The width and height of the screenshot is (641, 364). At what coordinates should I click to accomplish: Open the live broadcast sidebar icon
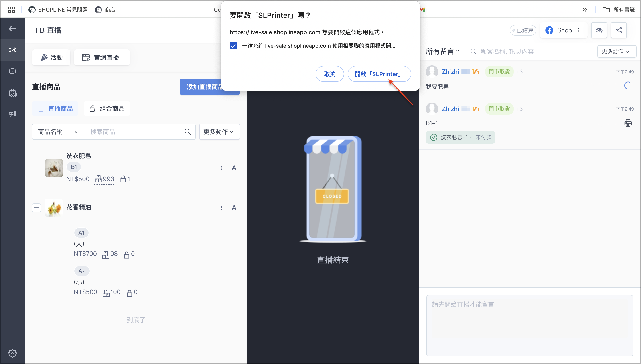click(12, 50)
